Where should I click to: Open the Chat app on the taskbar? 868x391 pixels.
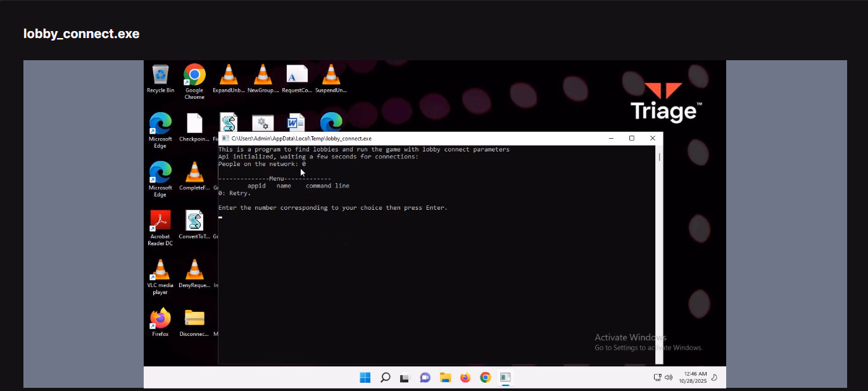point(425,378)
